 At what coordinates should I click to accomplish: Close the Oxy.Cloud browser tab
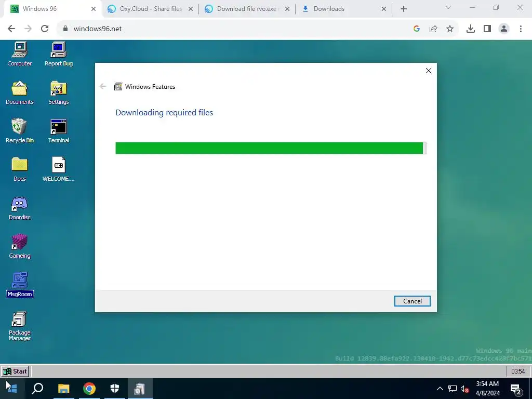coord(191,9)
